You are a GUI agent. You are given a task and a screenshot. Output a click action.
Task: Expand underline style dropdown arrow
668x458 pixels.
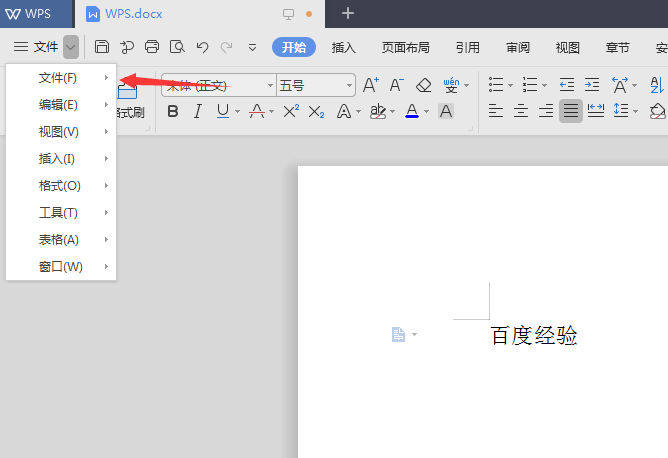[x=237, y=112]
